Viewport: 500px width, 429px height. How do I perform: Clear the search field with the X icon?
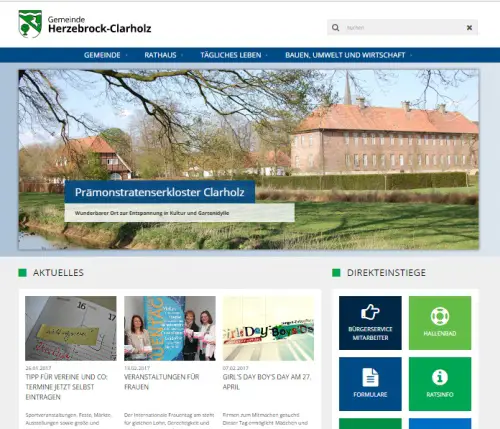[x=469, y=27]
